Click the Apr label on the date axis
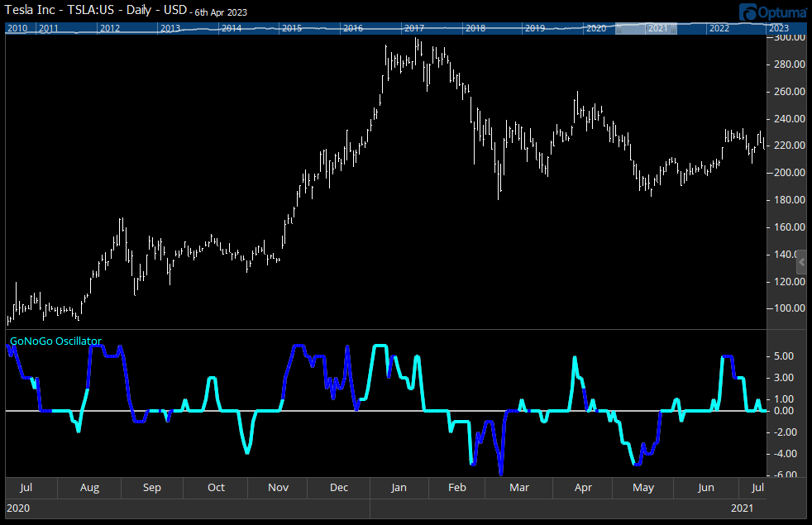 click(583, 488)
